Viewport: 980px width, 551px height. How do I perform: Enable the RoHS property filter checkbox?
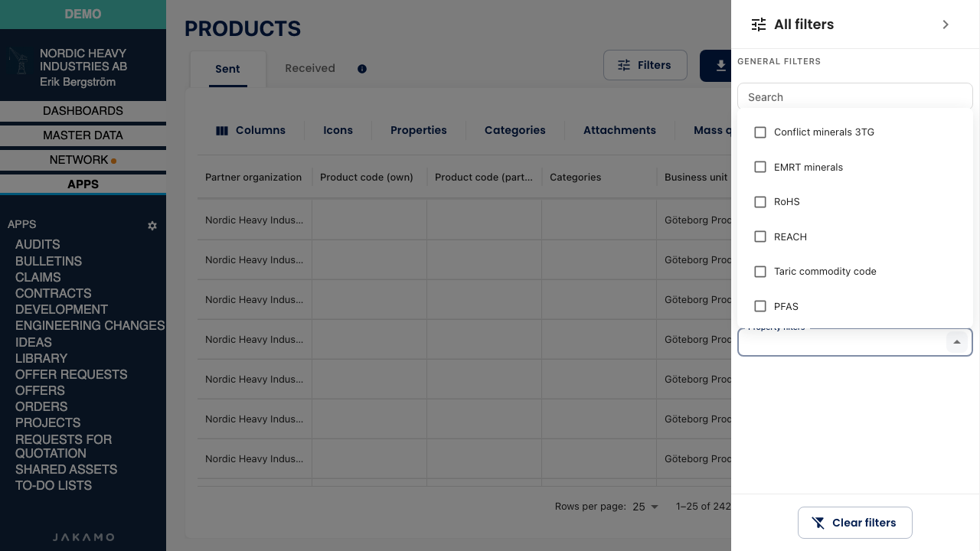pos(760,202)
